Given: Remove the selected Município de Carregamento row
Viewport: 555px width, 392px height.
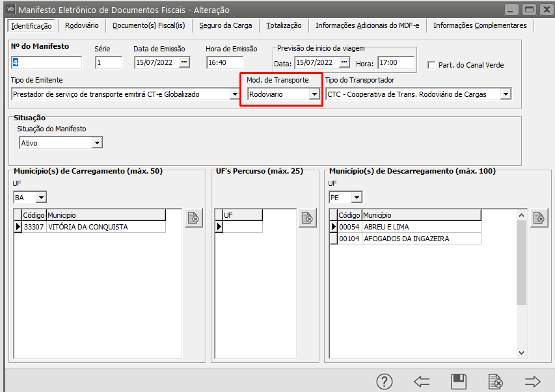Looking at the screenshot, I should pos(193,218).
